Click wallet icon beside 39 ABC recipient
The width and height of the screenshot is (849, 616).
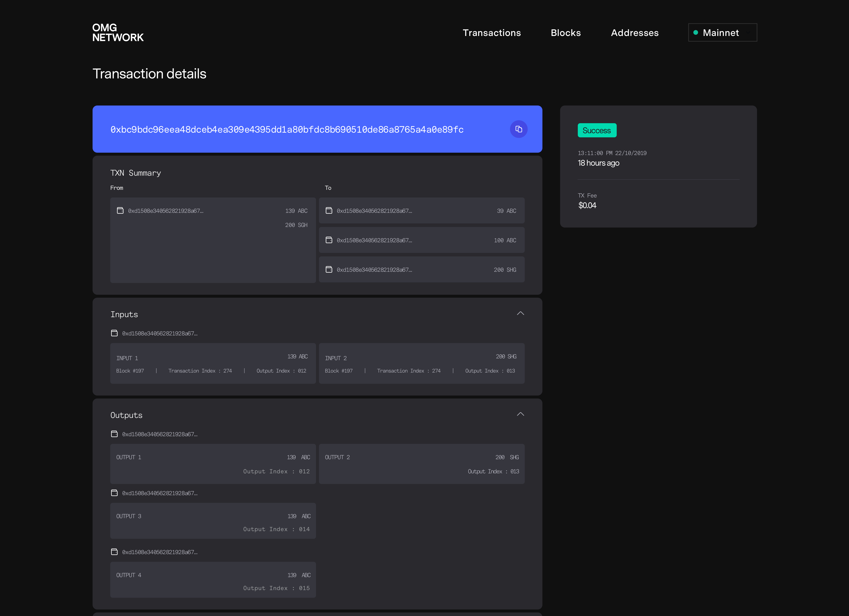coord(329,211)
